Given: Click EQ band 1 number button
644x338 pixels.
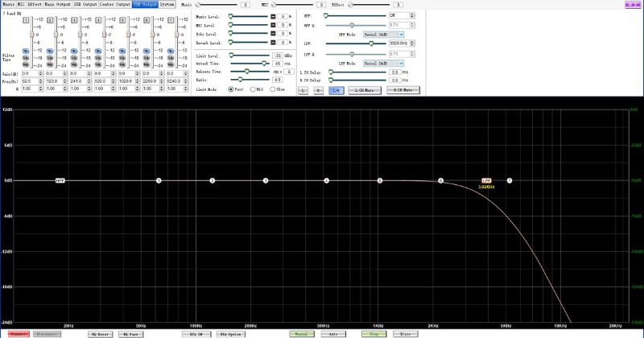Looking at the screenshot, I should 27,19.
